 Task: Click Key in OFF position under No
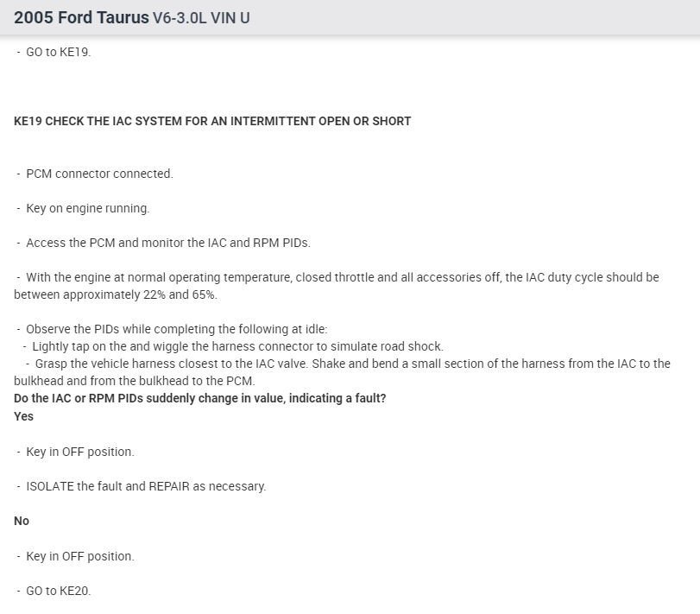[80, 556]
